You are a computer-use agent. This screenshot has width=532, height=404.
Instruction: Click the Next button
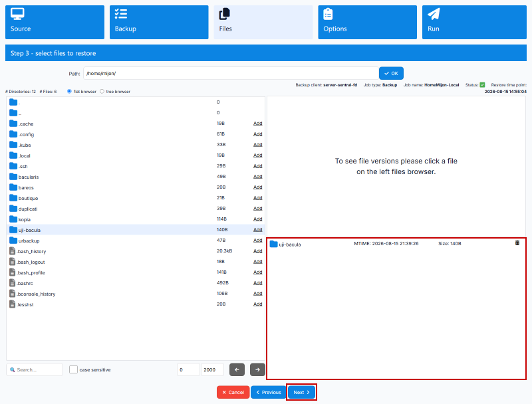click(x=301, y=392)
